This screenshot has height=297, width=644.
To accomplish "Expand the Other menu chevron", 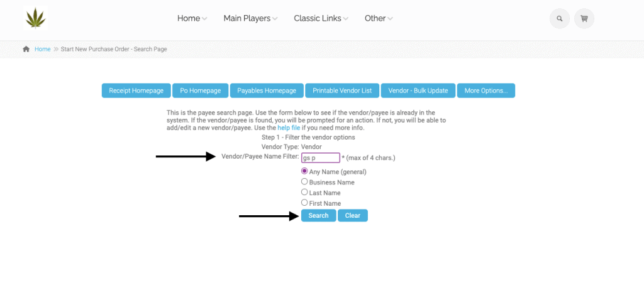I will pos(390,19).
